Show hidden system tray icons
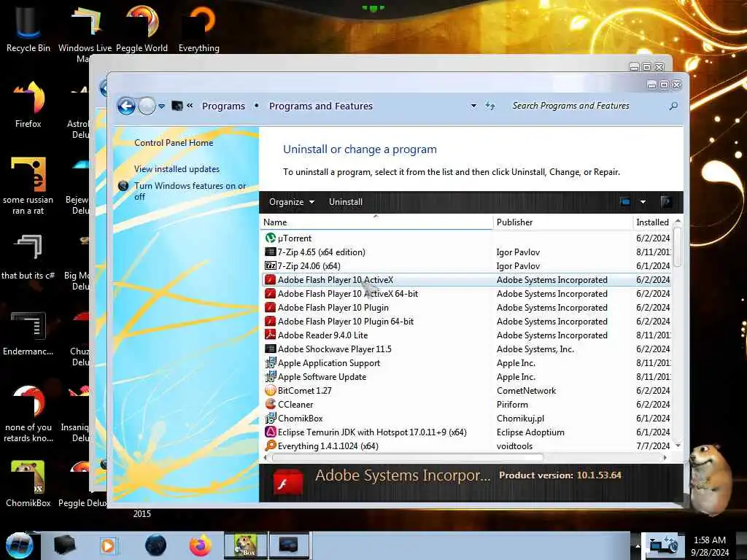747x560 pixels. pos(637,545)
